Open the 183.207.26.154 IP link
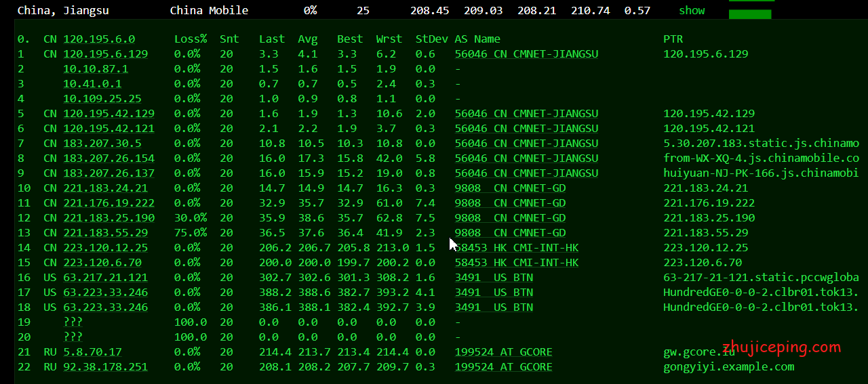868x384 pixels. coord(109,158)
